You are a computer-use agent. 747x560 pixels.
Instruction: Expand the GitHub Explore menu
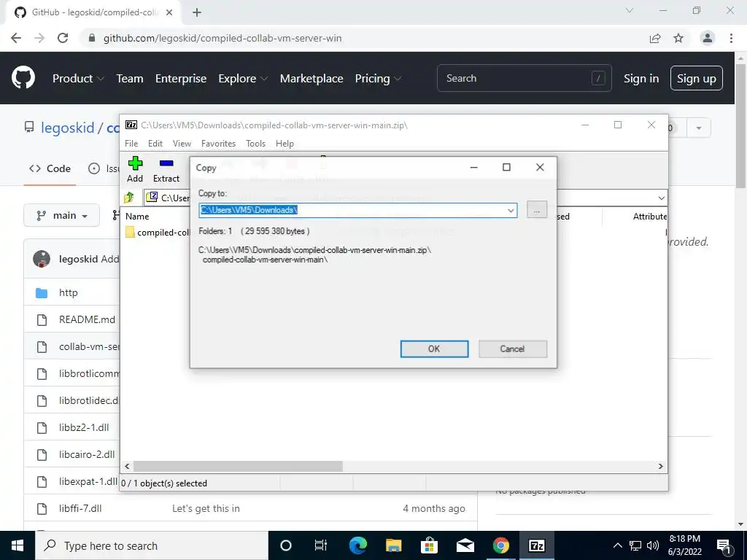click(x=242, y=79)
